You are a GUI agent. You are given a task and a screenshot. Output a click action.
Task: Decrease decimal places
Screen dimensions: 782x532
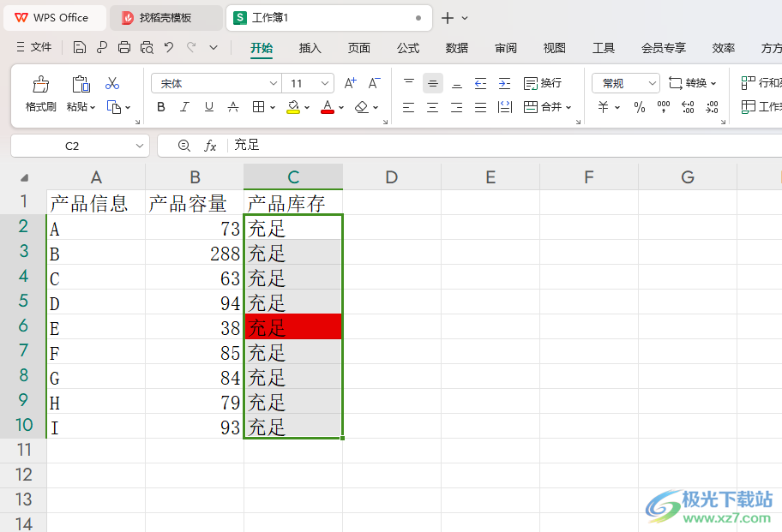click(713, 106)
